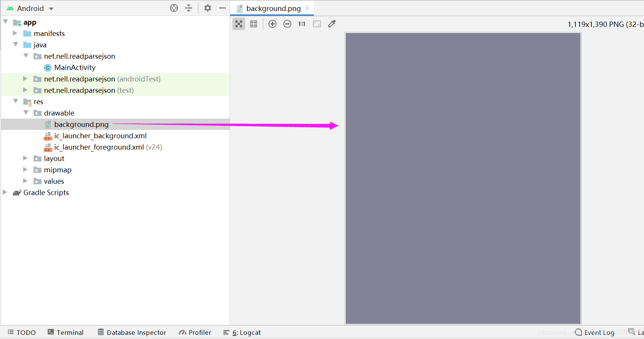Activate the color picker eyedropper
The height and width of the screenshot is (339, 644).
click(332, 24)
